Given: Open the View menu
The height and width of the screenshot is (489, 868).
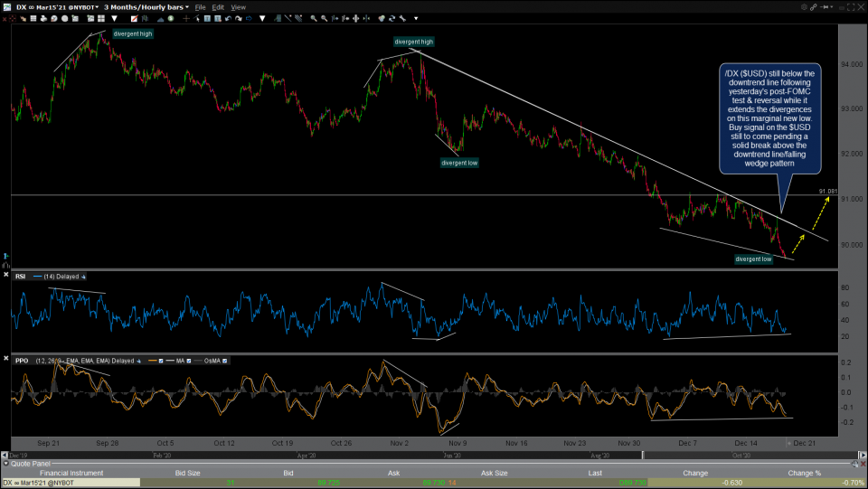Looking at the screenshot, I should (x=239, y=6).
